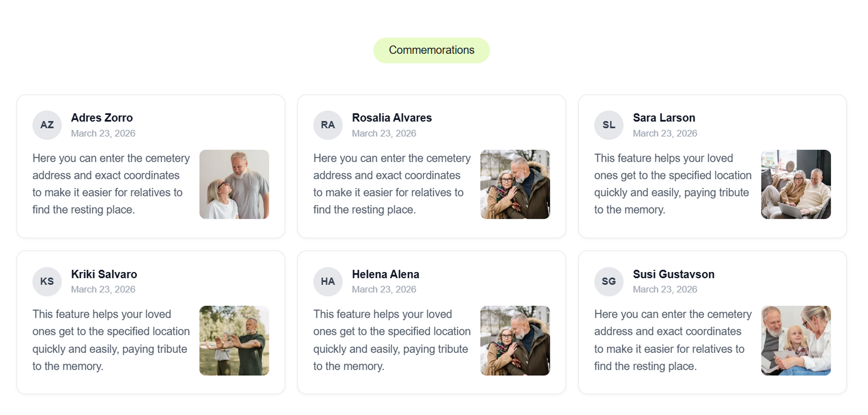868x415 pixels.
Task: Click the SG avatar initials circle
Action: (x=609, y=281)
